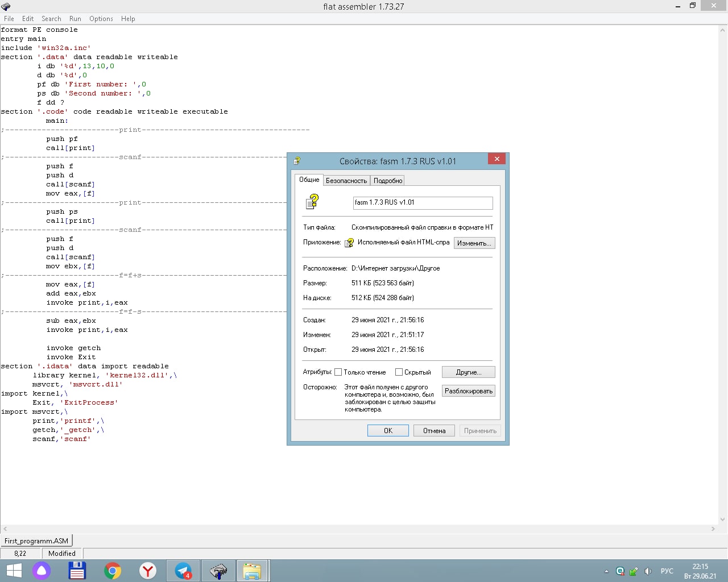Switch to the Общие tab
Viewport: 728px width, 582px height.
point(309,180)
